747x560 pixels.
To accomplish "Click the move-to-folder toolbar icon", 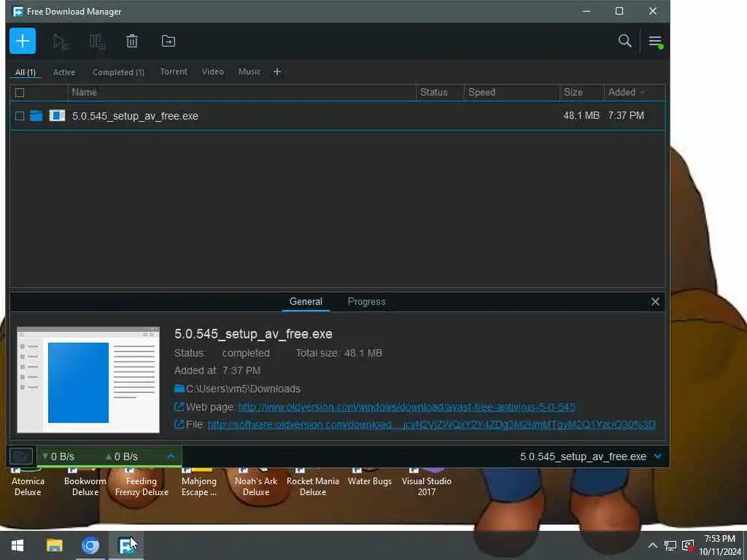I will point(169,42).
